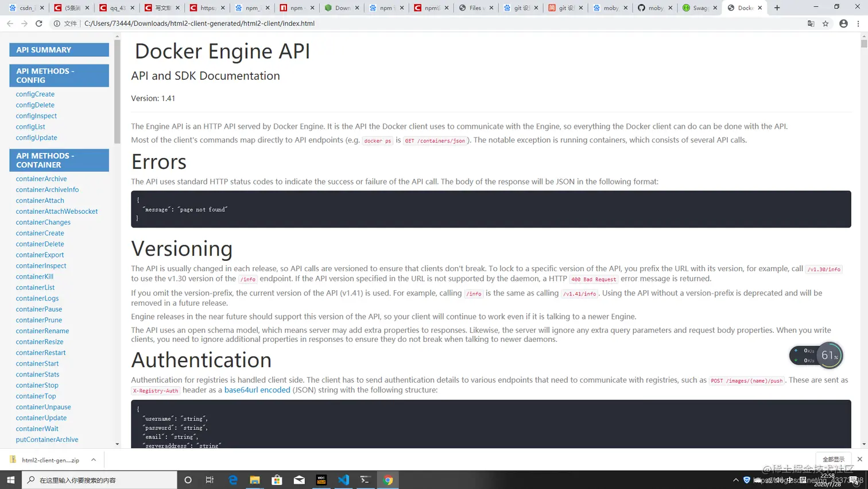868x489 pixels.
Task: Open the containerChanges method link
Action: (43, 222)
